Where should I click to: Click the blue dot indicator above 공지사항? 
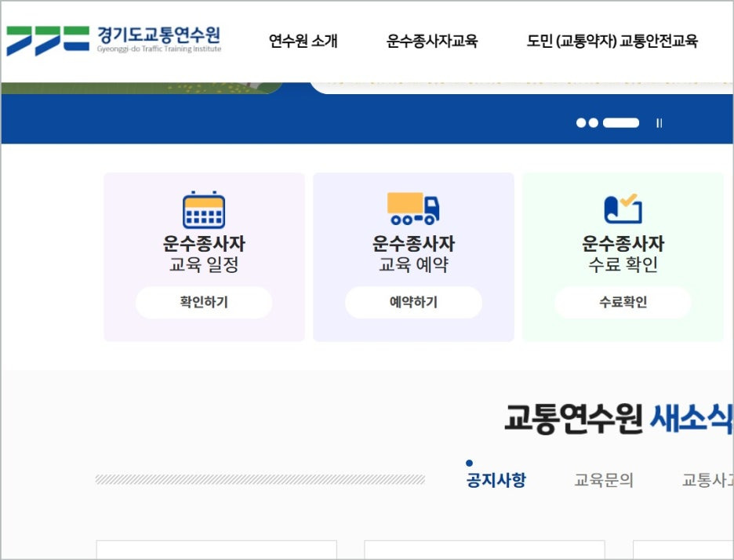click(x=470, y=463)
